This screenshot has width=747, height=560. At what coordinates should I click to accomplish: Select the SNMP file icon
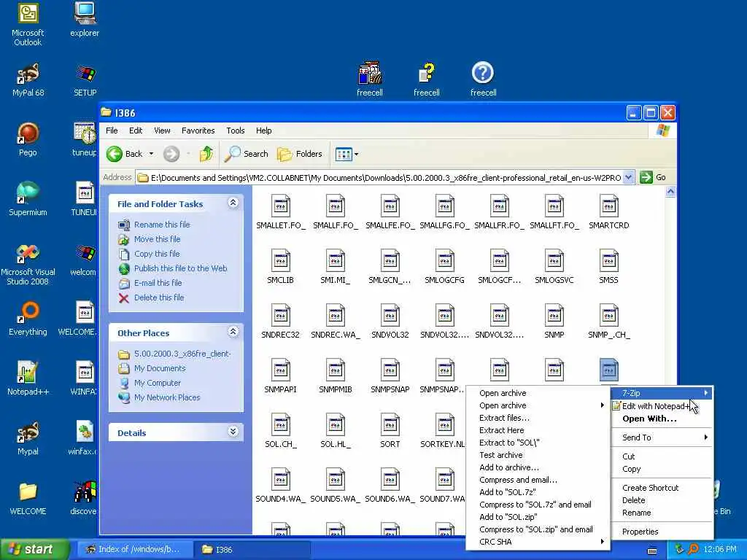coord(554,315)
